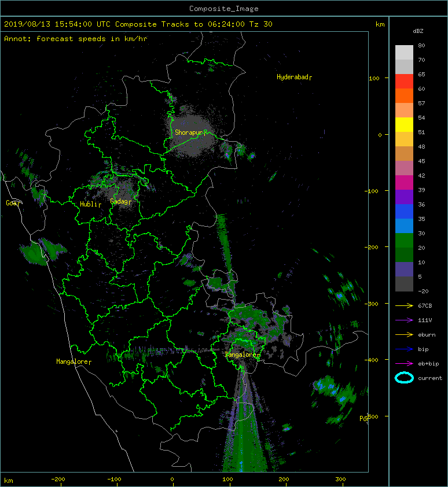Click the Composite_Image title text

click(224, 9)
